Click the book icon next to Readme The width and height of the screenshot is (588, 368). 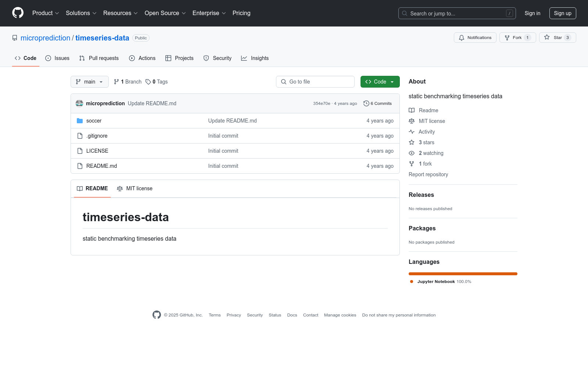[x=412, y=110]
